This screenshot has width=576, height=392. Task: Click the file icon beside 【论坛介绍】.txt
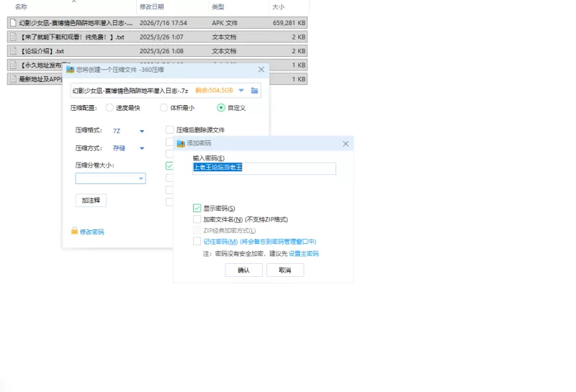[x=13, y=51]
